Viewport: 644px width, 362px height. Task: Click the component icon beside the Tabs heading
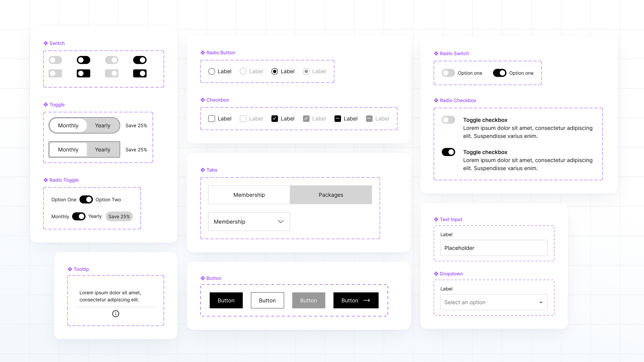[x=203, y=170]
